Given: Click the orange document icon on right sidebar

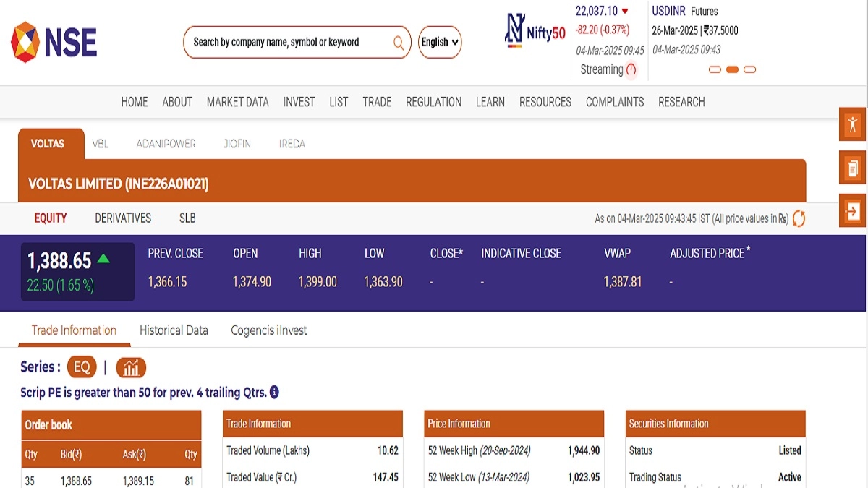Looking at the screenshot, I should (853, 168).
